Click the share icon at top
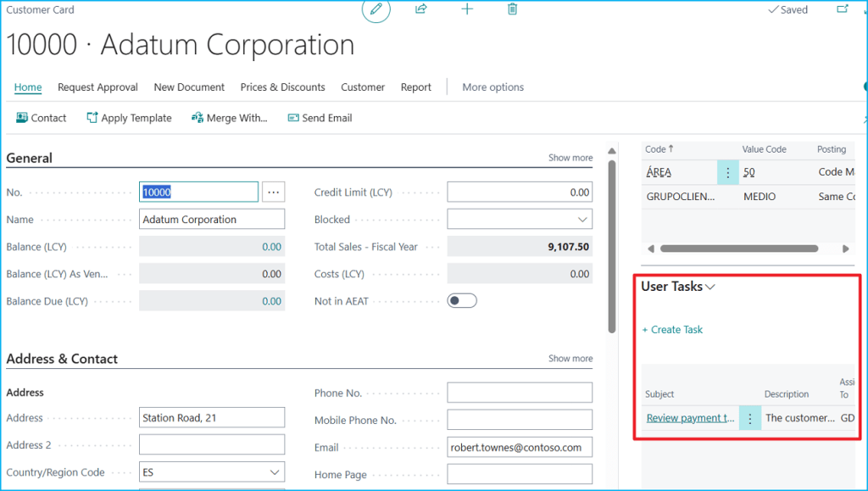 (421, 9)
